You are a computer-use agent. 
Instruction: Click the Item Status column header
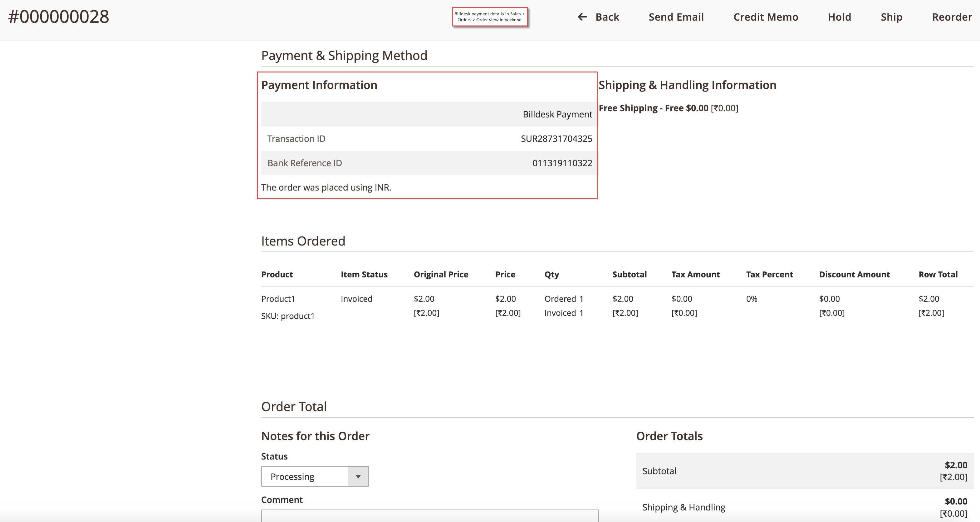[x=364, y=275]
